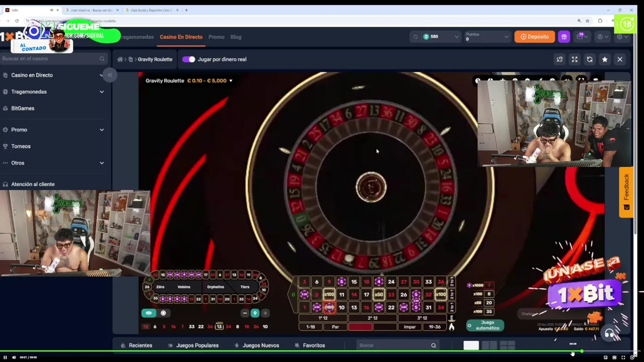Screen dimensions: 644x362
Task: Open support headset chat icon
Action: coord(610,333)
